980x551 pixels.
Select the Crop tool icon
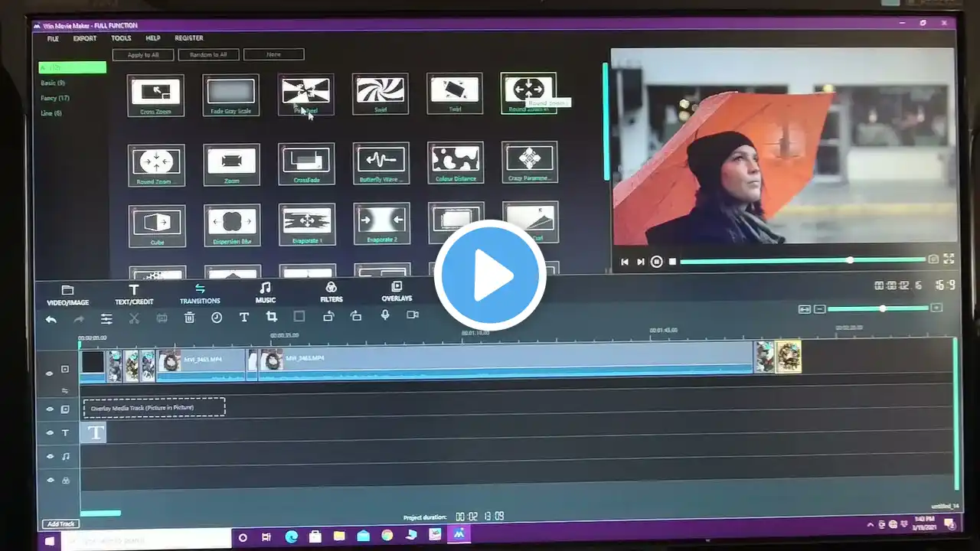tap(271, 317)
